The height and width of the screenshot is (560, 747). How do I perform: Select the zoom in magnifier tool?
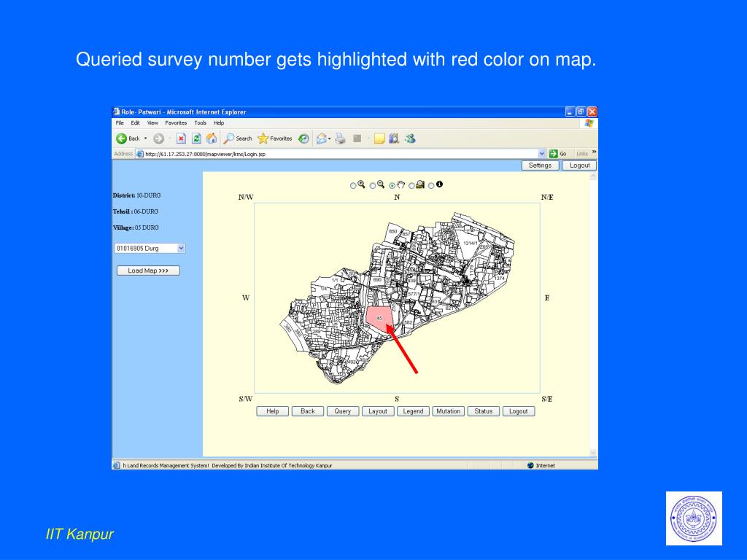click(362, 184)
